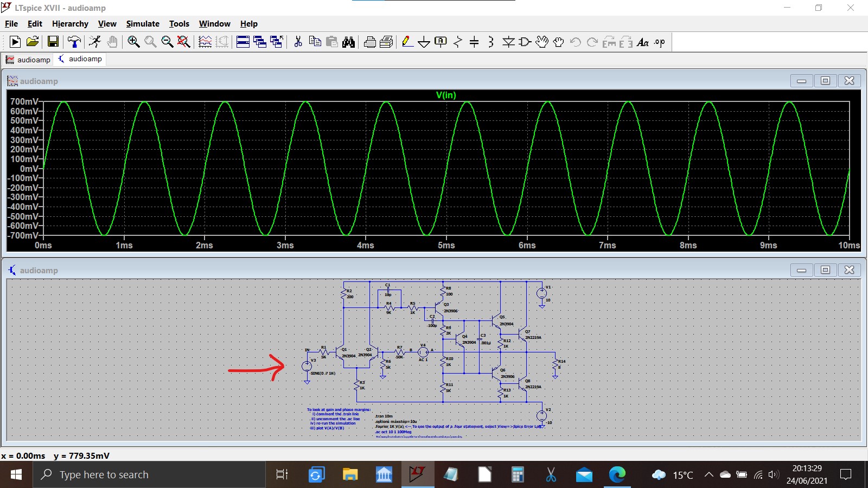The width and height of the screenshot is (868, 488).
Task: Click the Zoom In magnifier icon
Action: [133, 42]
